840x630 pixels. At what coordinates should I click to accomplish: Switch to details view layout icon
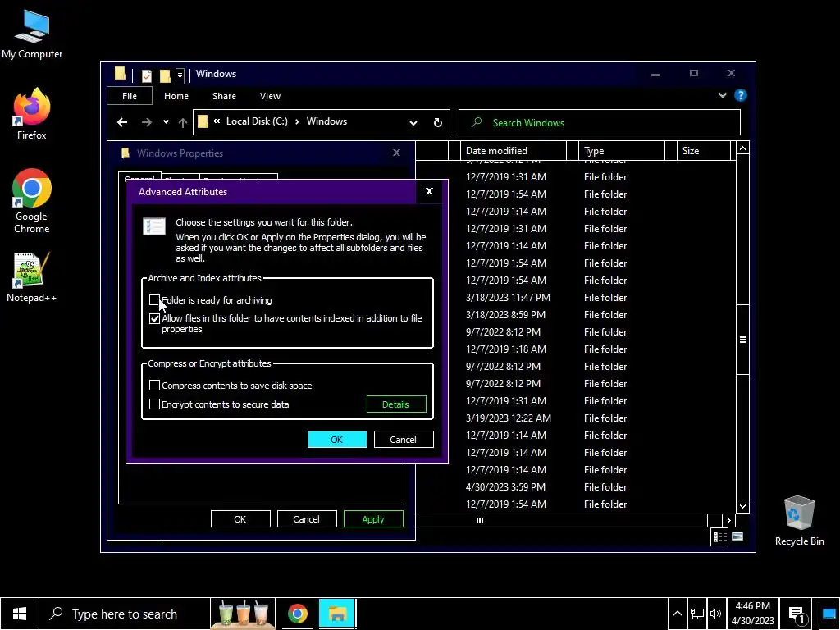point(719,536)
